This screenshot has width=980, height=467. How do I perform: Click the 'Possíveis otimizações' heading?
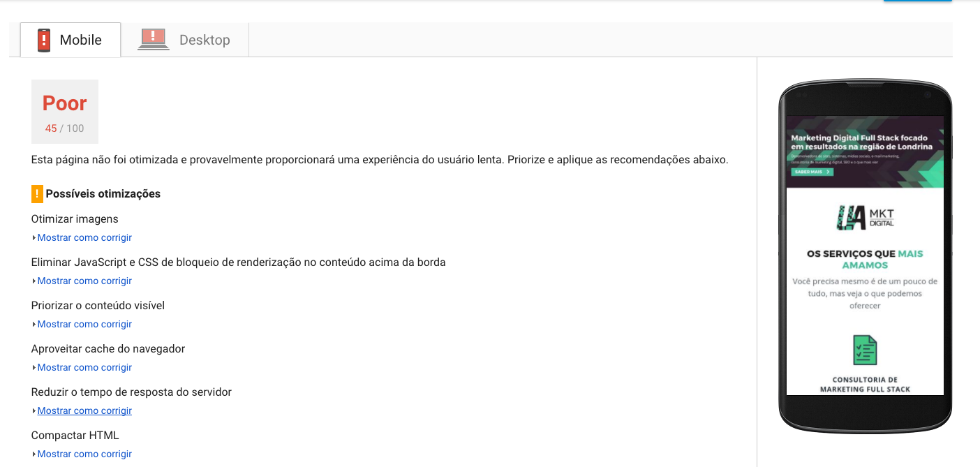coord(103,194)
